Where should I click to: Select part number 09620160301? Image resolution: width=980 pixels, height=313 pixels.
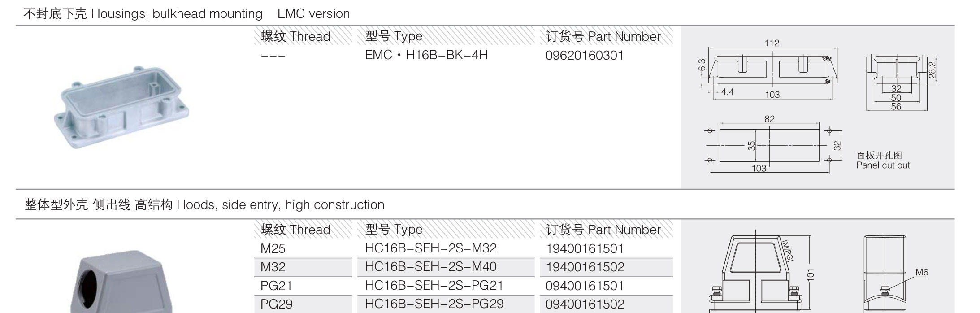(x=584, y=56)
